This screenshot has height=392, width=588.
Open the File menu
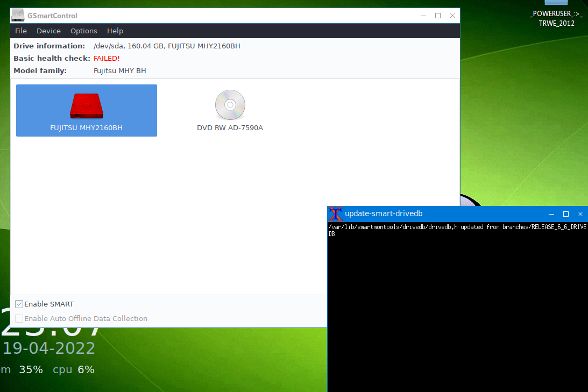[x=21, y=31]
